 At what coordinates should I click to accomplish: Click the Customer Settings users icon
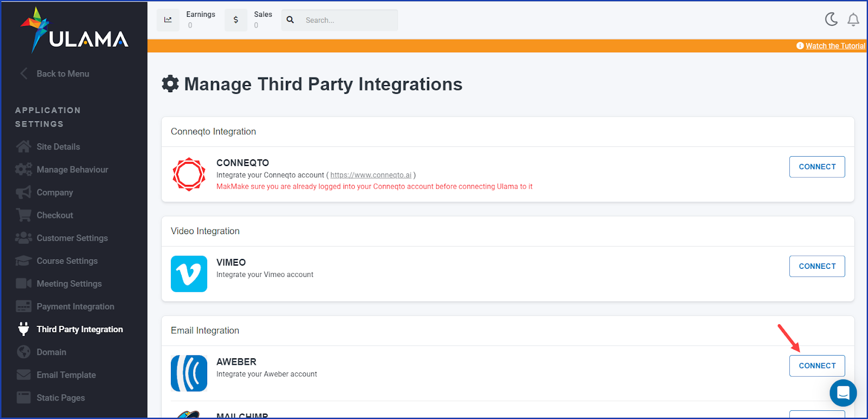tap(23, 238)
